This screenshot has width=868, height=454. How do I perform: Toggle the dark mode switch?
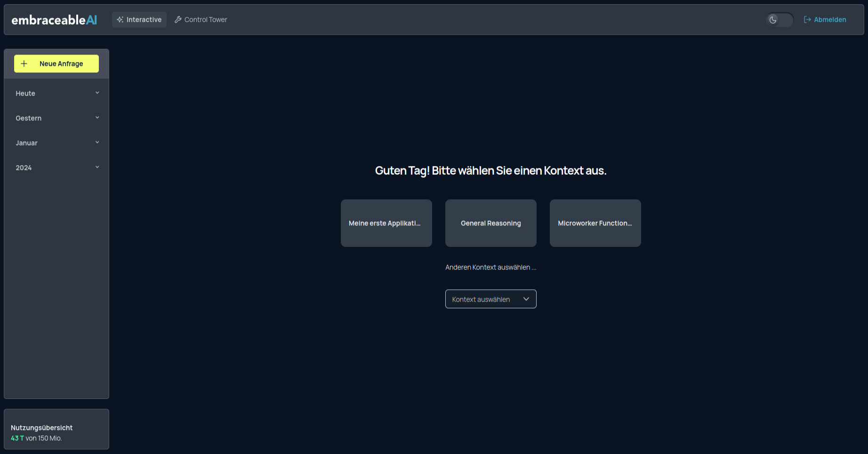point(780,20)
